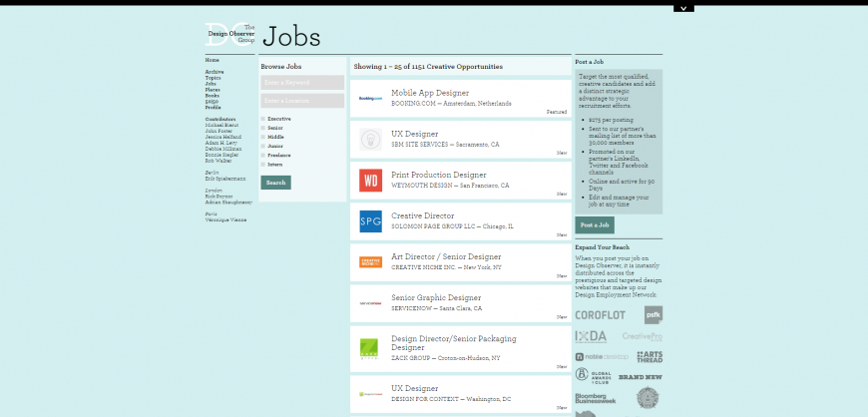The width and height of the screenshot is (868, 417).
Task: View Erik Spiekermann under Berlin
Action: [x=225, y=179]
